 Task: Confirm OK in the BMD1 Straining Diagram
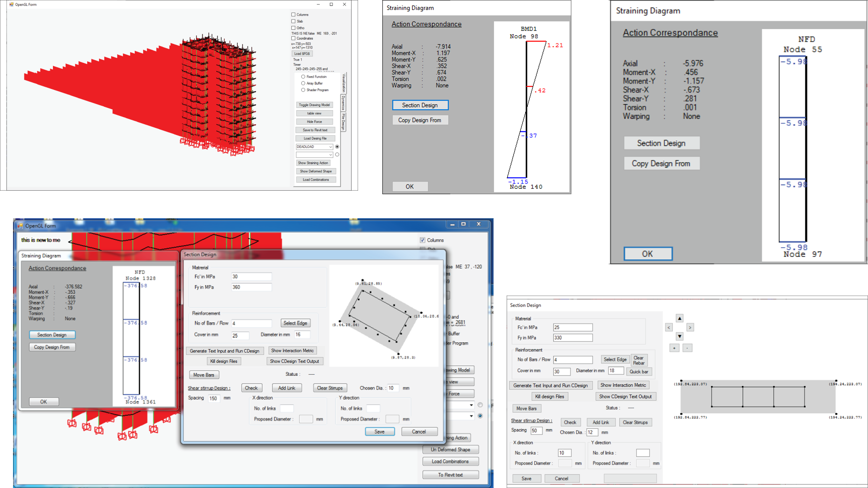coord(410,187)
